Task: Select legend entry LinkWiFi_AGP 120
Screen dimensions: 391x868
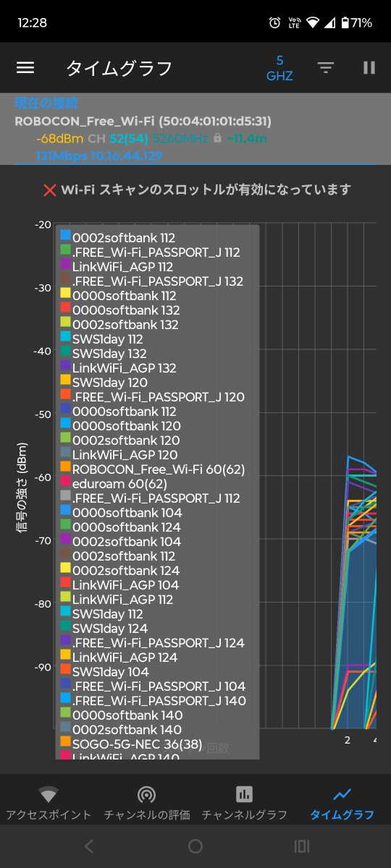Action: pos(119,454)
